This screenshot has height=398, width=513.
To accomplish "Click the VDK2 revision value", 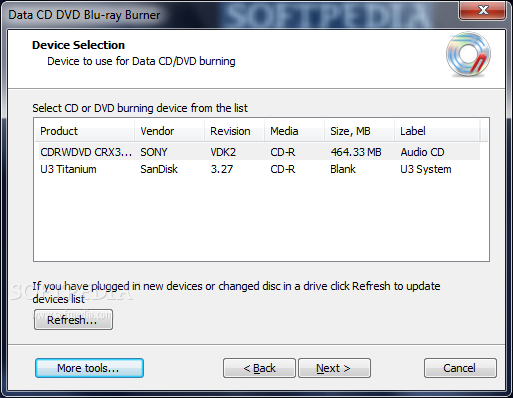I will tap(223, 152).
